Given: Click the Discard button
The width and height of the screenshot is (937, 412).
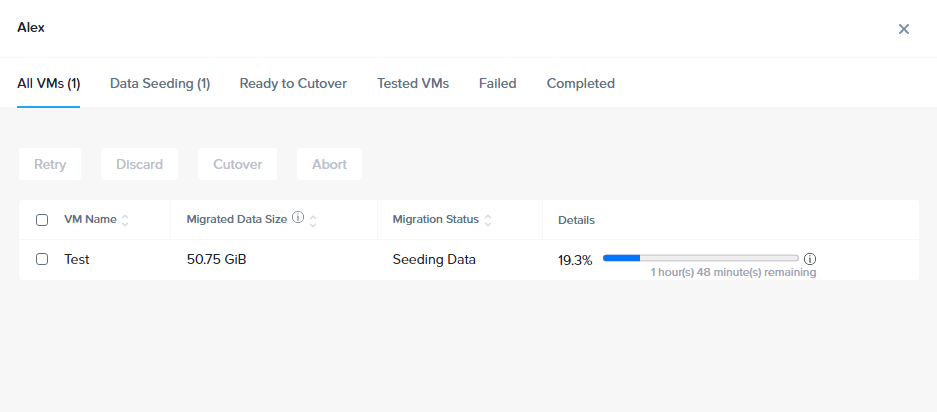Looking at the screenshot, I should click(139, 164).
